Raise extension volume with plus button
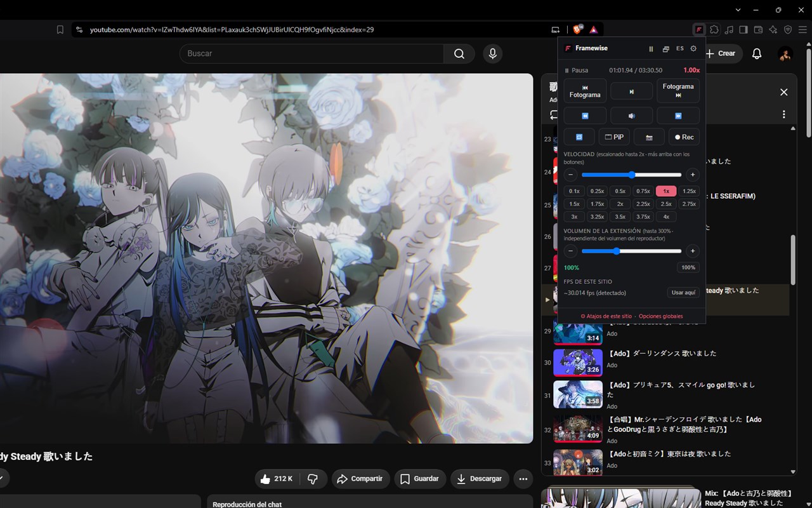Screen dimensions: 812x508 693,251
